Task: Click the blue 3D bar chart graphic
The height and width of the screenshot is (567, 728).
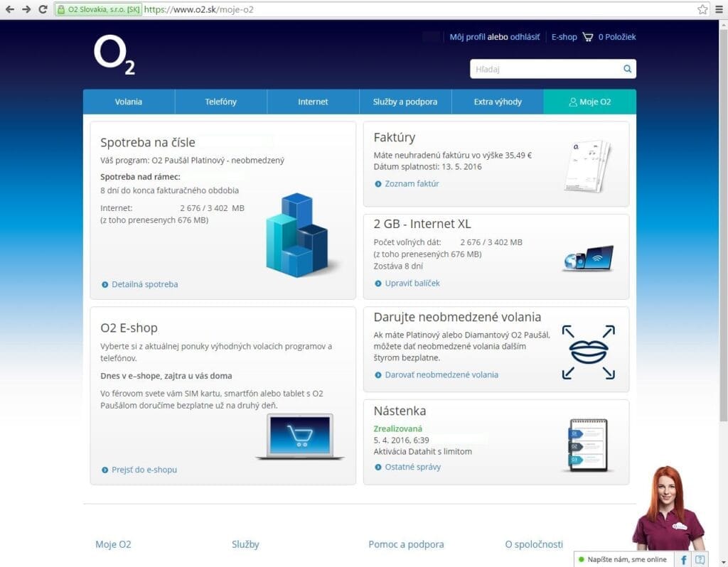Action: click(x=296, y=235)
